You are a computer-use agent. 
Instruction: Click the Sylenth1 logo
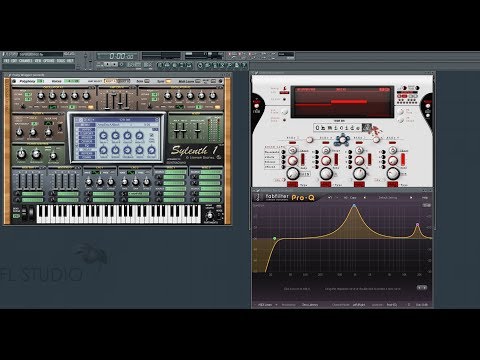(194, 151)
